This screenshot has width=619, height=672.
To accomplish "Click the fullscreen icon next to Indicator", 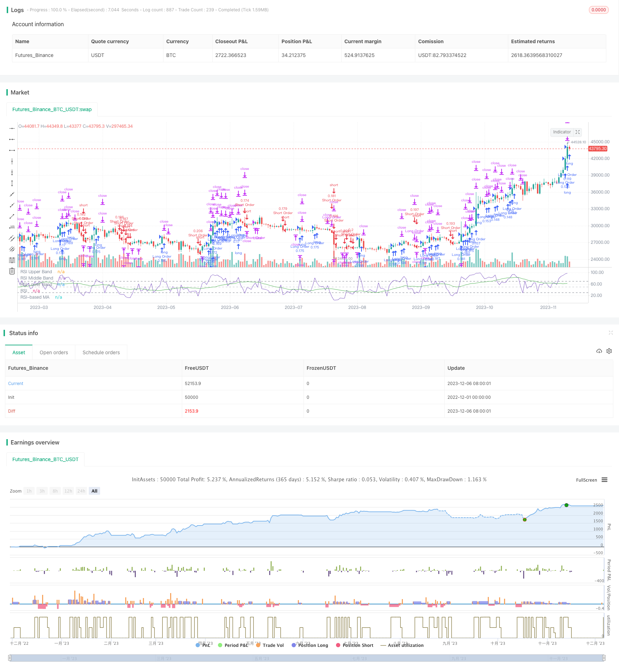I will pos(578,132).
